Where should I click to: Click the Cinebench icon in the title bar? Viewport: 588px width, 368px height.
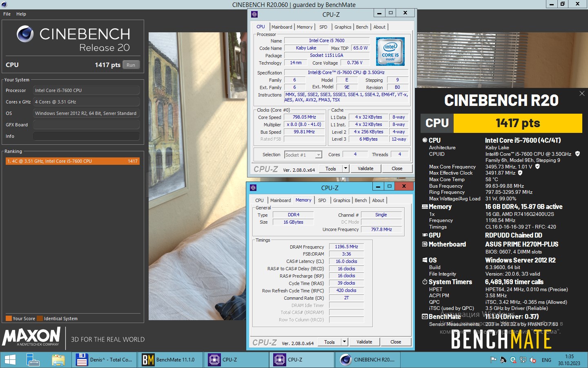[4, 4]
